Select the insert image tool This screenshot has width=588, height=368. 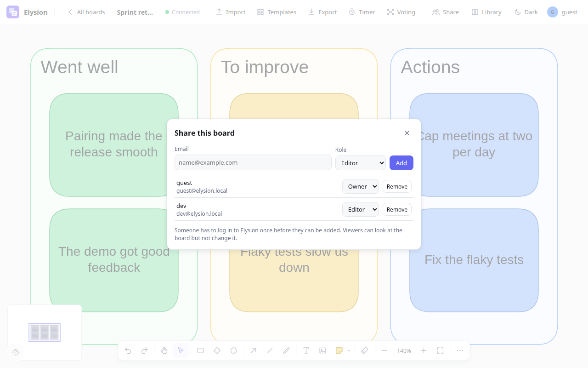pos(322,351)
